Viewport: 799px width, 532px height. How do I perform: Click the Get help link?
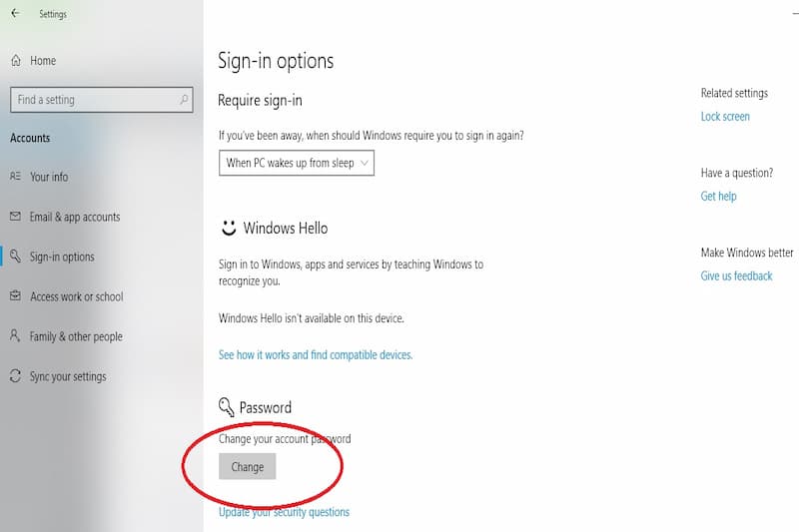coord(718,197)
